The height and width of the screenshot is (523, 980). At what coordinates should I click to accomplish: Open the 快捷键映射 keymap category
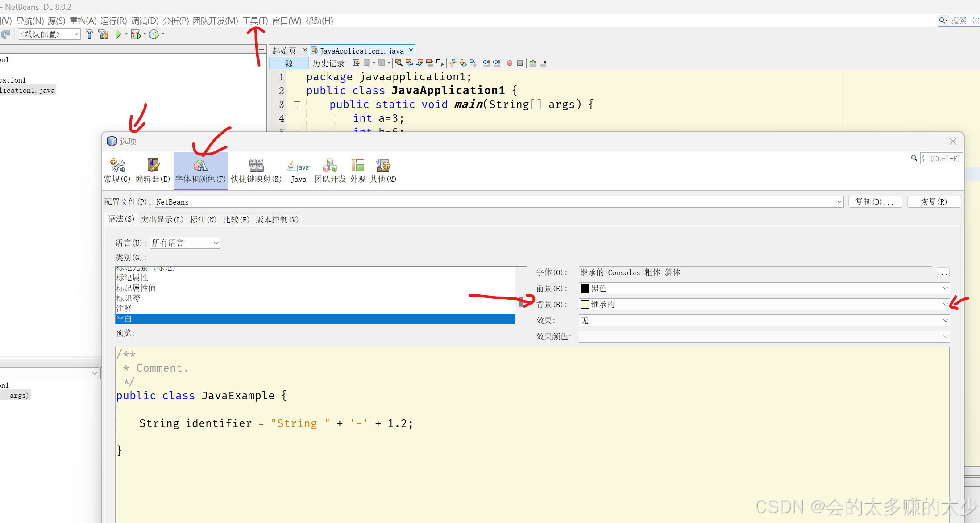point(256,171)
